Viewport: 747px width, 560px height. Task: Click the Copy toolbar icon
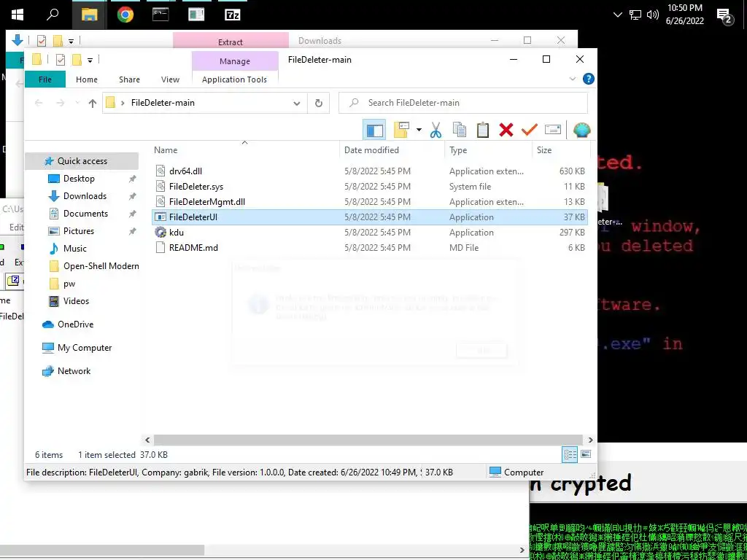460,130
